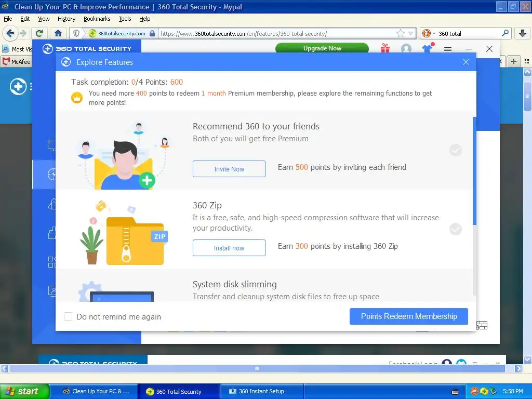Open the dropdown arrow next to the bookmark star

pyautogui.click(x=411, y=33)
